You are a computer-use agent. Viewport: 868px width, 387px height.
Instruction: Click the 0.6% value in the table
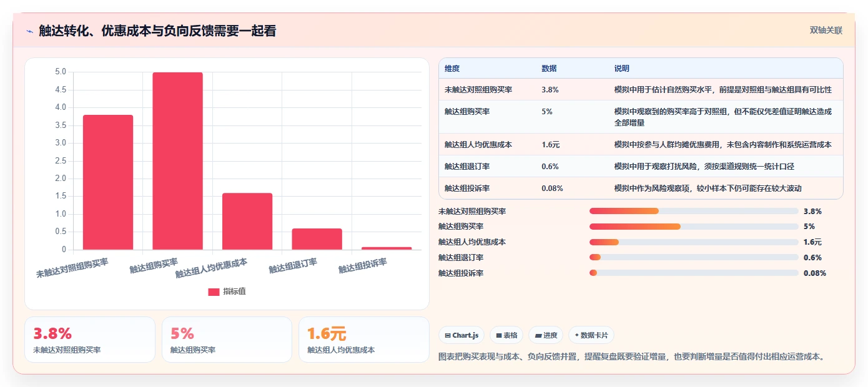click(550, 167)
